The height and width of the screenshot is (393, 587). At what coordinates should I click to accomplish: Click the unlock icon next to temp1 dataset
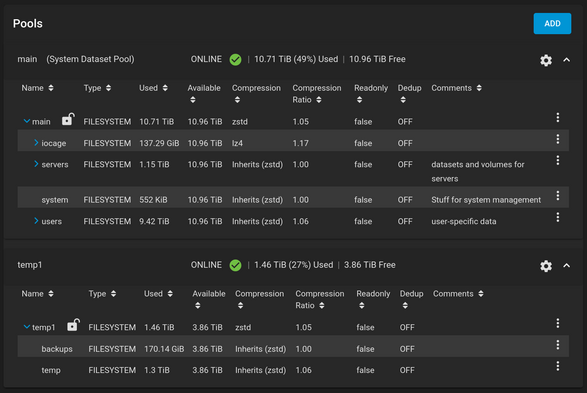73,325
